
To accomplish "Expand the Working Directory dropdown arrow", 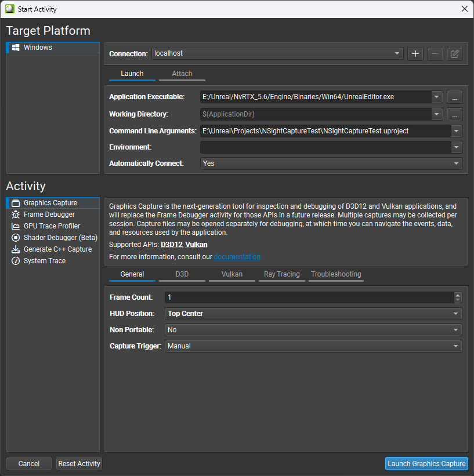I will [x=437, y=114].
